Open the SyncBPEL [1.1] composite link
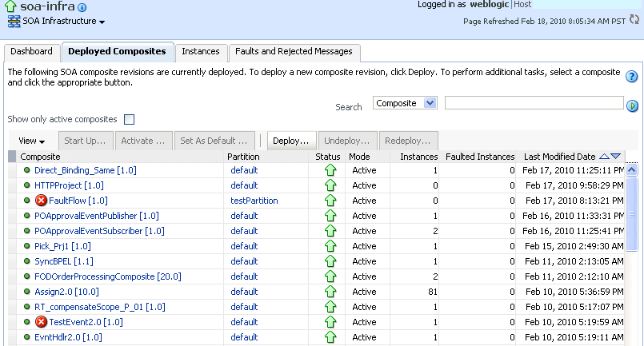 (64, 261)
